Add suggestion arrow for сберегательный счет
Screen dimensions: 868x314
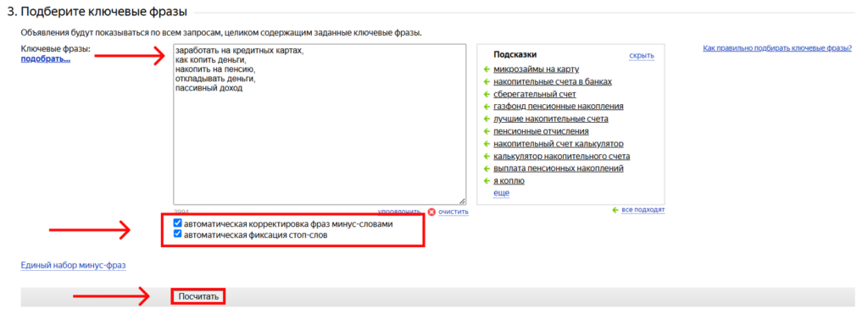(x=487, y=95)
